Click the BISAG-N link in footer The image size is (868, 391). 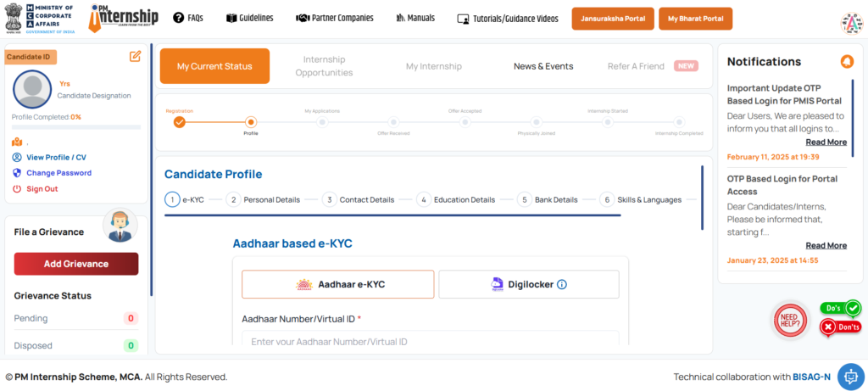click(x=811, y=377)
